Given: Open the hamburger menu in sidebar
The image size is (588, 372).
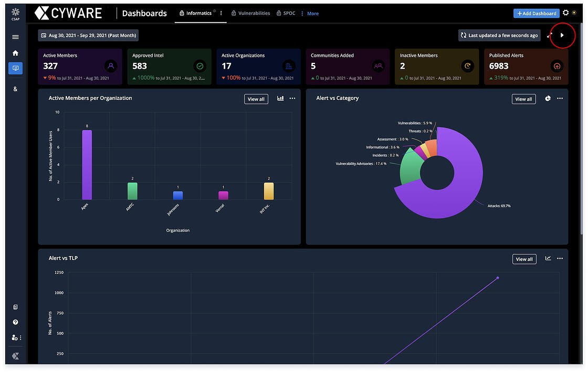Looking at the screenshot, I should point(15,37).
